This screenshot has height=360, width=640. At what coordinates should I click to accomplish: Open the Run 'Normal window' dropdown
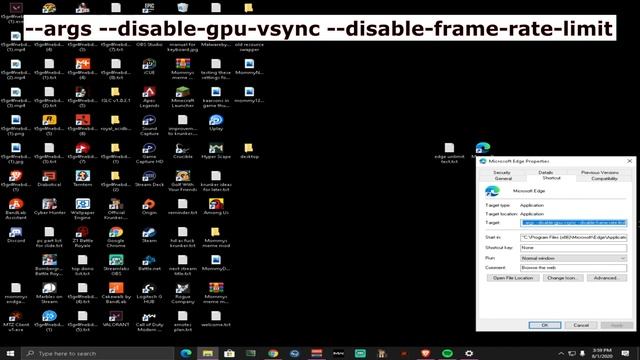click(573, 258)
